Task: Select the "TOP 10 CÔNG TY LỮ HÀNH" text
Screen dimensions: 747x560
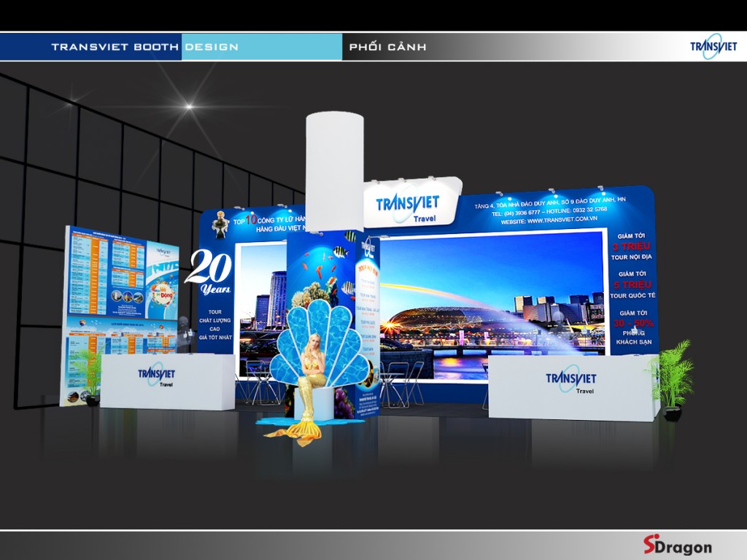Action: [x=269, y=219]
